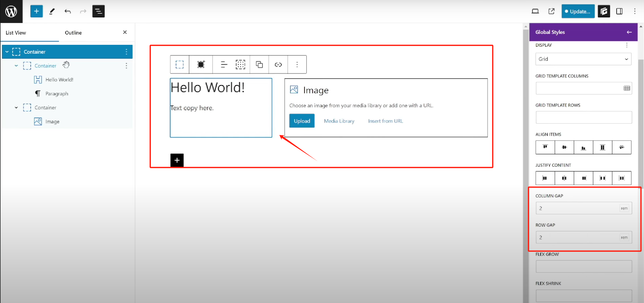Open the block inserter plus button
Image resolution: width=644 pixels, height=303 pixels.
click(x=36, y=11)
